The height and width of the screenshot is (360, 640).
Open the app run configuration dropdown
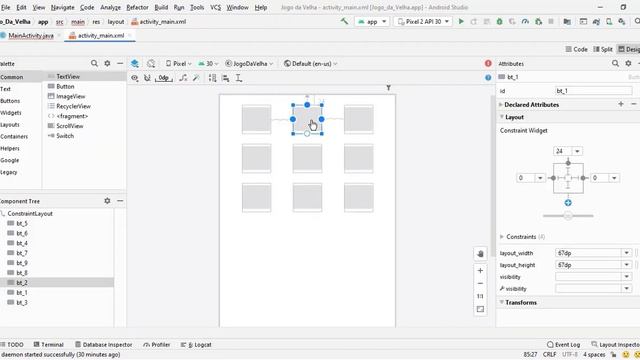coord(372,21)
